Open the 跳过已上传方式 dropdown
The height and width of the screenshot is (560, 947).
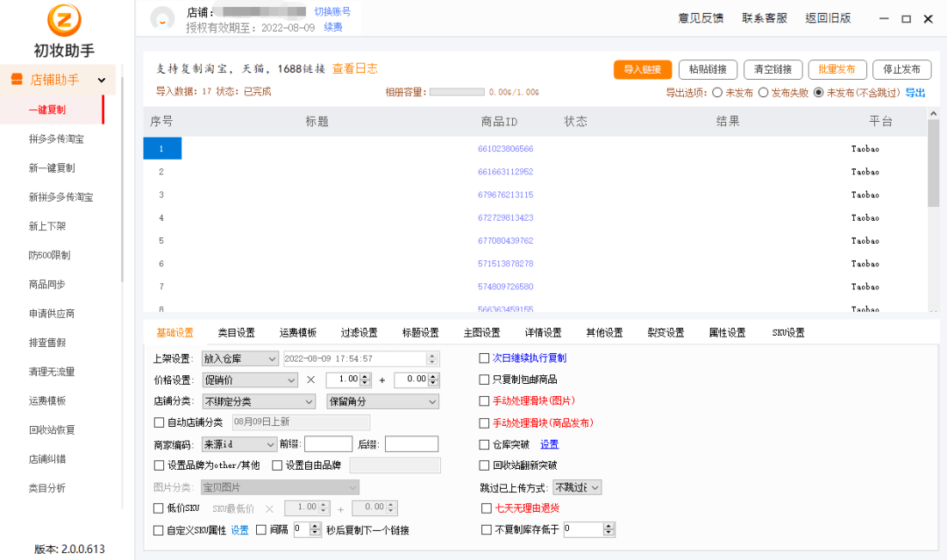click(577, 487)
